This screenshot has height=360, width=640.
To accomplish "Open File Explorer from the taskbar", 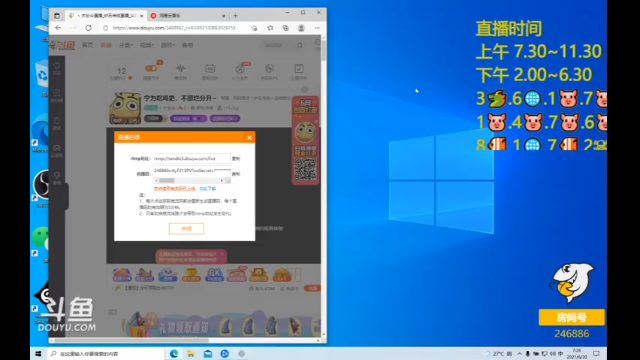I will pos(191,353).
